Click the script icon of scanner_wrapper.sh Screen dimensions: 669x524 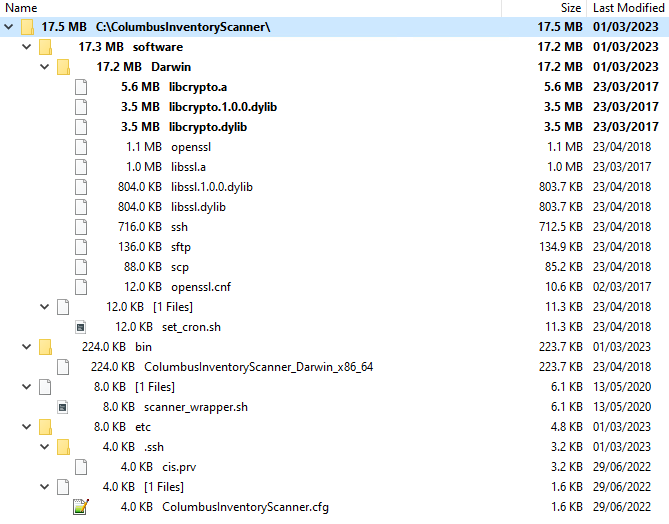point(63,408)
